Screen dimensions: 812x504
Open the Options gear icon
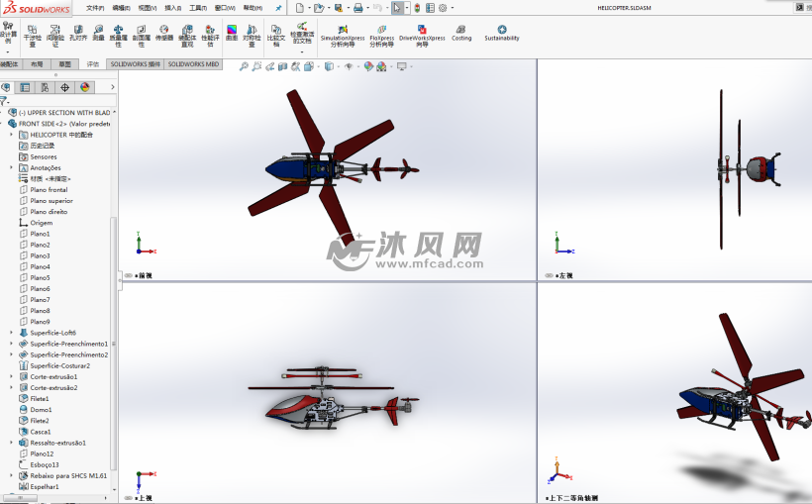coord(443,8)
